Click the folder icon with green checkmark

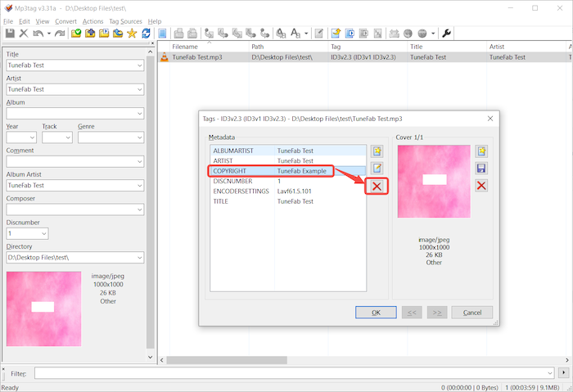coord(76,34)
